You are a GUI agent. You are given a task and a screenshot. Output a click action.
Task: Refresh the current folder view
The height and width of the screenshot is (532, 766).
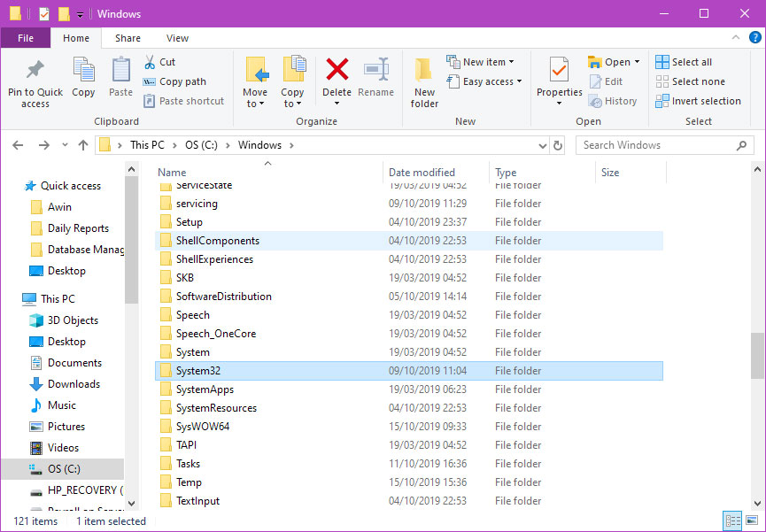pos(557,145)
